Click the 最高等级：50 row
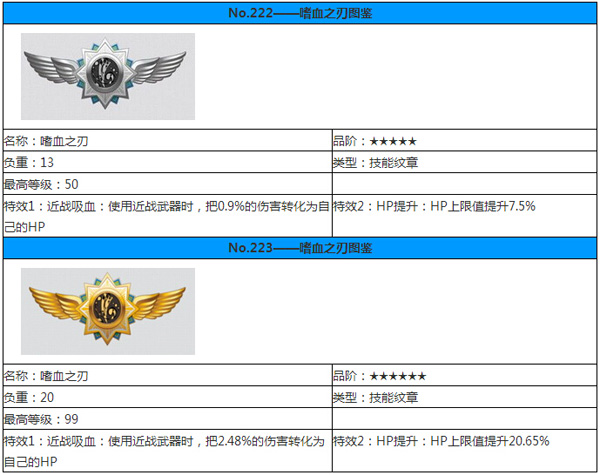The height and width of the screenshot is (475, 600). coord(41,184)
